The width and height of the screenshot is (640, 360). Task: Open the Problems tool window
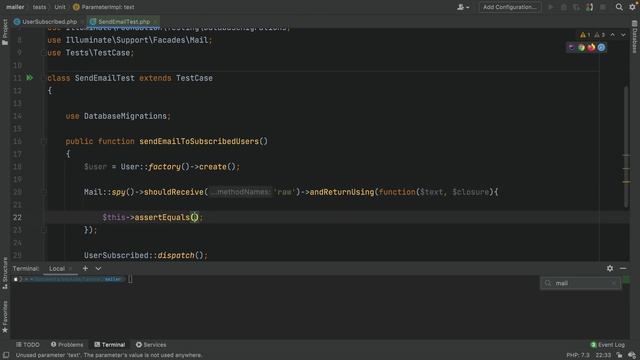67,344
